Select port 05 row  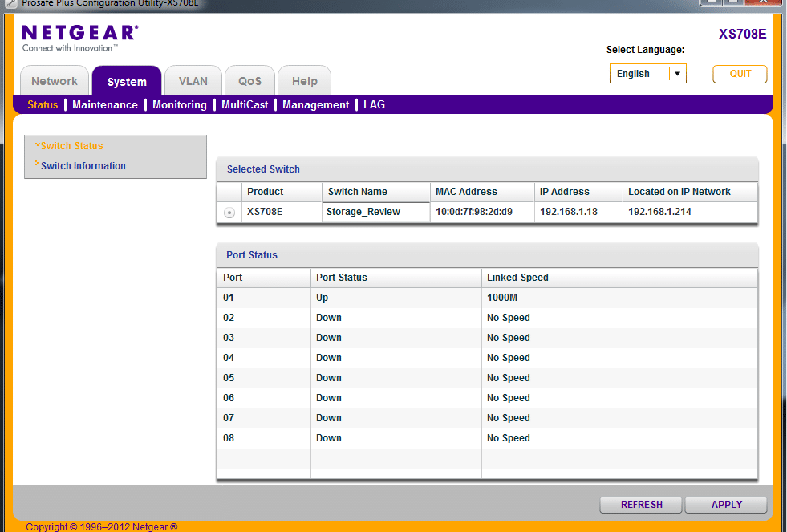click(x=487, y=378)
